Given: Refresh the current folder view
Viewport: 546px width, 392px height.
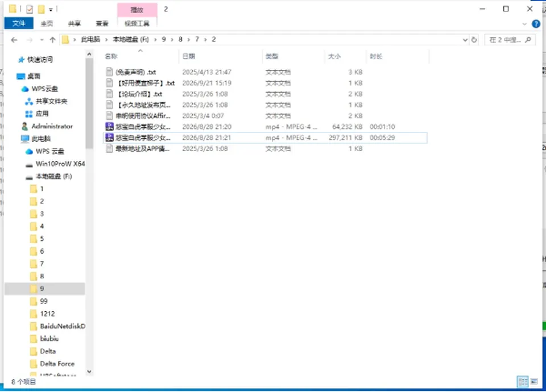Looking at the screenshot, I should click(474, 40).
